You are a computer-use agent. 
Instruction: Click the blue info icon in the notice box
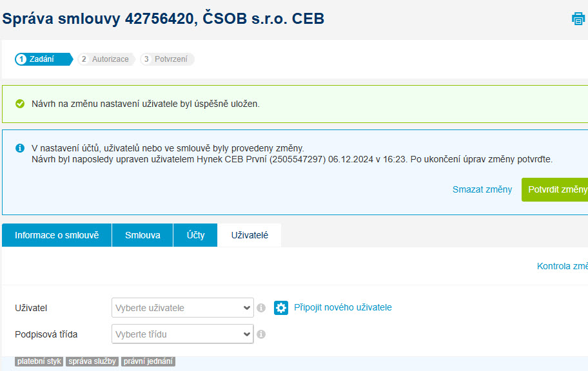tap(20, 148)
